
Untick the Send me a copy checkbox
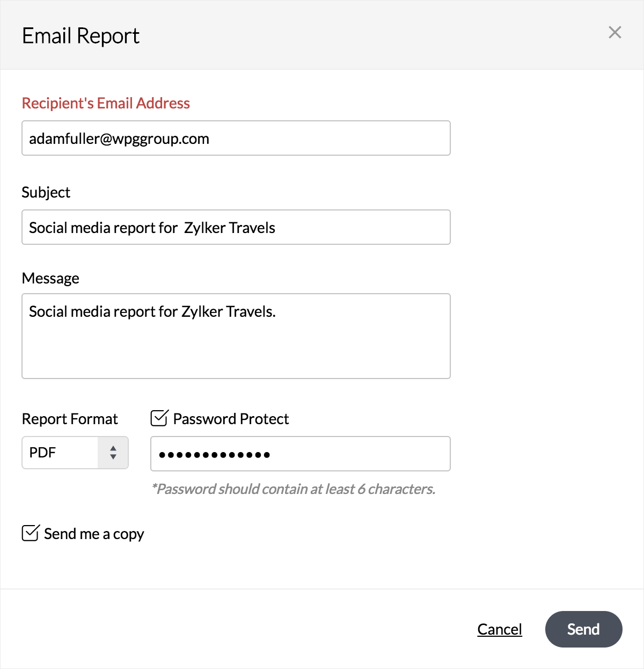click(x=30, y=533)
